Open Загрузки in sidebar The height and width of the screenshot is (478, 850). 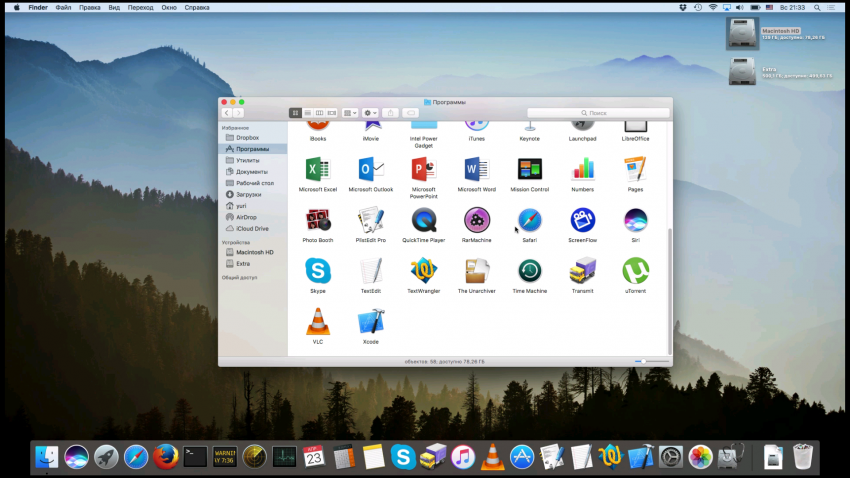253,195
